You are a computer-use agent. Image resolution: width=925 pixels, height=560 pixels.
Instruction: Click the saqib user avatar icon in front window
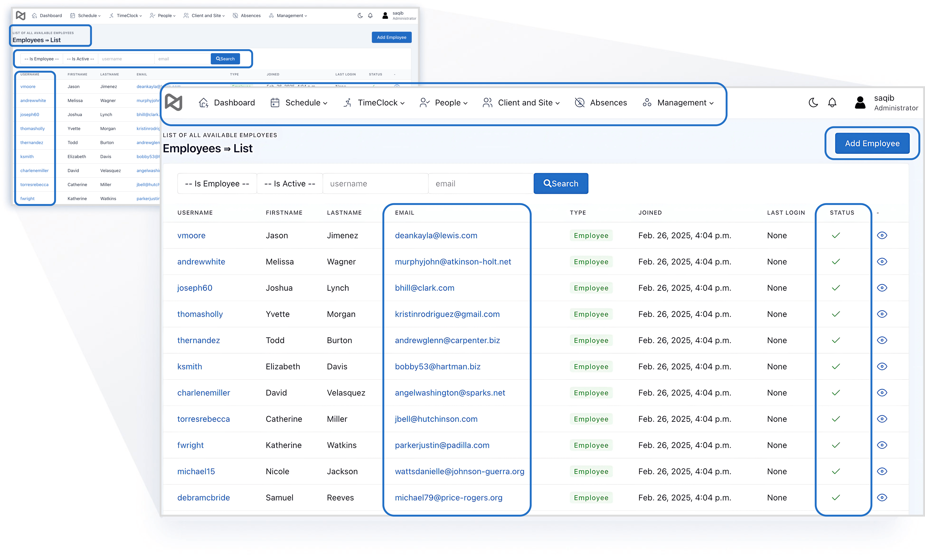[860, 102]
